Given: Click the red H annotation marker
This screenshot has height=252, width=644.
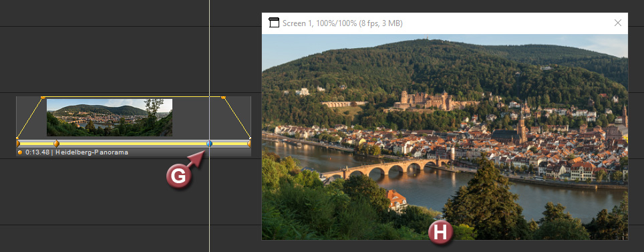Looking at the screenshot, I should pyautogui.click(x=440, y=233).
